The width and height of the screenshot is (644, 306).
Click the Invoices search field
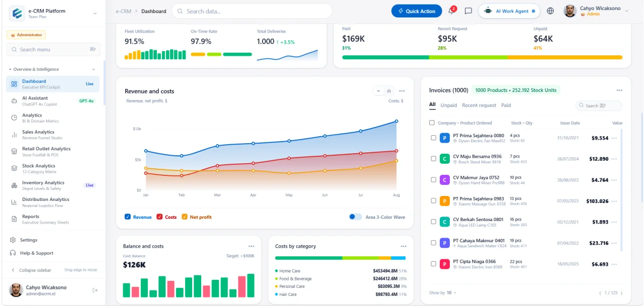click(599, 106)
